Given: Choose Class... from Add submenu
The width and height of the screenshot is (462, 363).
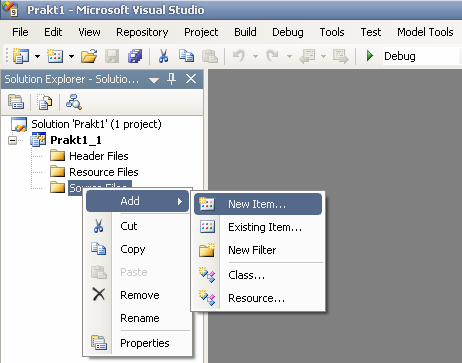Looking at the screenshot, I should pyautogui.click(x=258, y=275).
